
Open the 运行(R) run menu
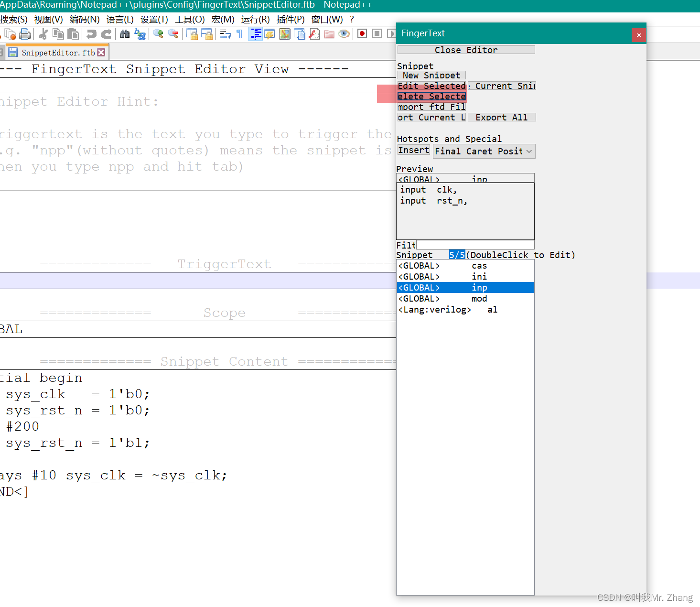(256, 20)
